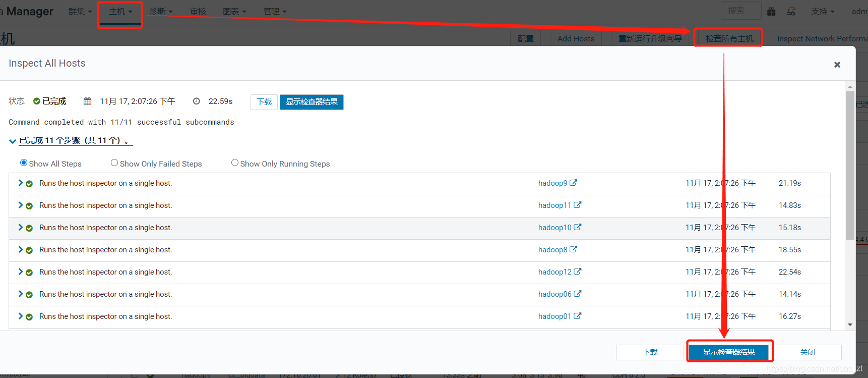This screenshot has width=868, height=378.
Task: Click green success icon in hadoop01 row
Action: (29, 317)
